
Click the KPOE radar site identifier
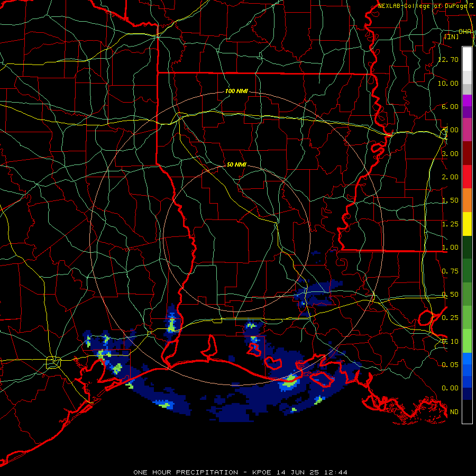point(262,472)
